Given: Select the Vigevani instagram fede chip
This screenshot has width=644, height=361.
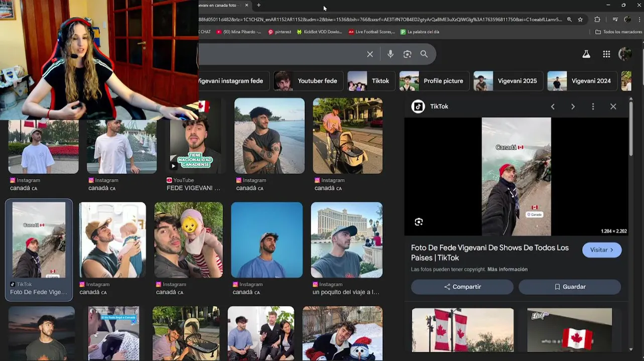Looking at the screenshot, I should (234, 81).
